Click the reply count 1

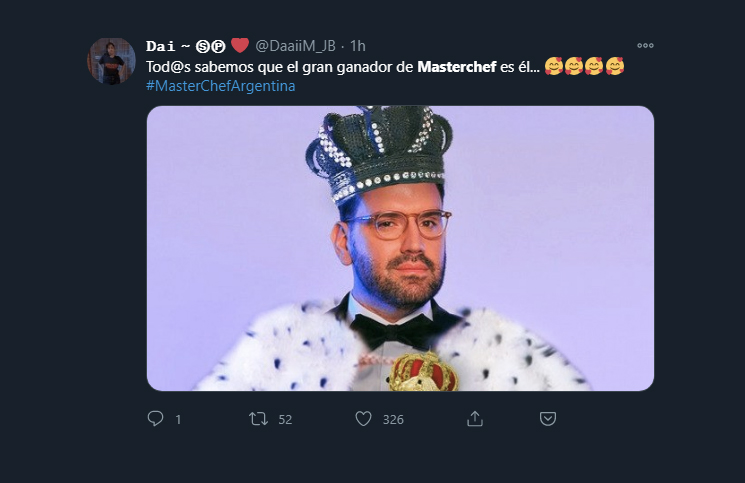pos(178,420)
